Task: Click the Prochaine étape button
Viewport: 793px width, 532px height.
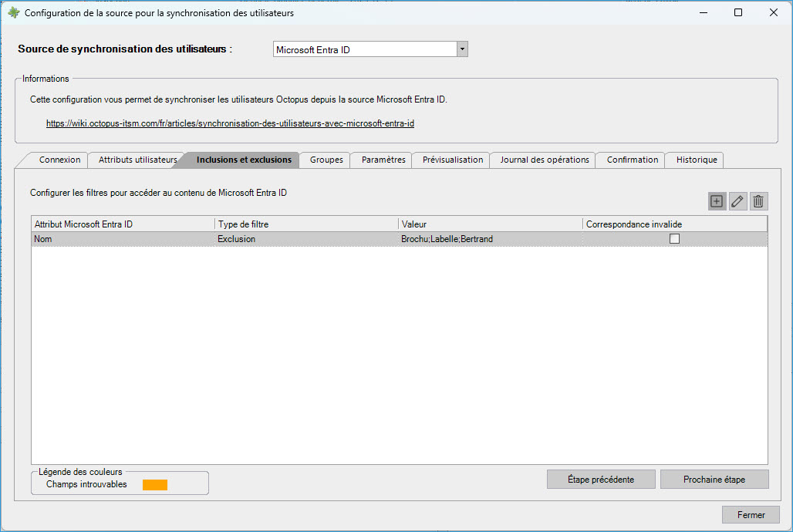Action: pos(714,479)
